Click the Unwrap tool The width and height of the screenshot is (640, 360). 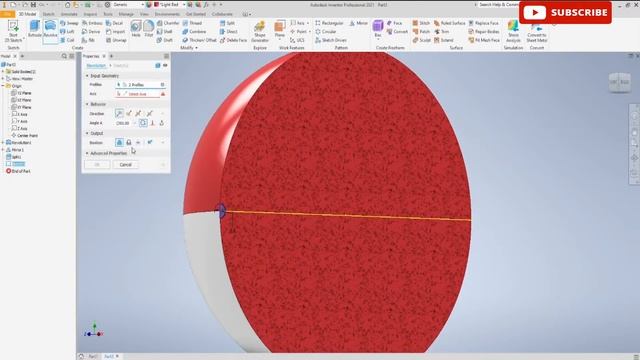coord(116,40)
